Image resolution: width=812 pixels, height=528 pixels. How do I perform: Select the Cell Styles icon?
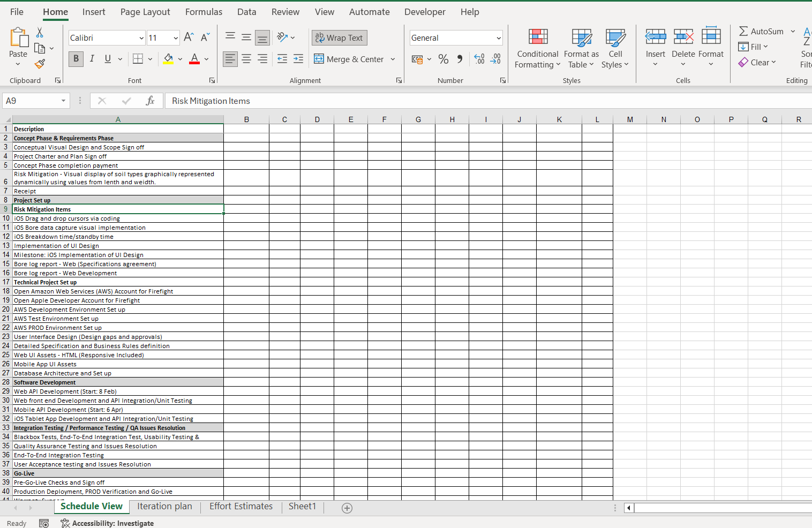tap(615, 48)
